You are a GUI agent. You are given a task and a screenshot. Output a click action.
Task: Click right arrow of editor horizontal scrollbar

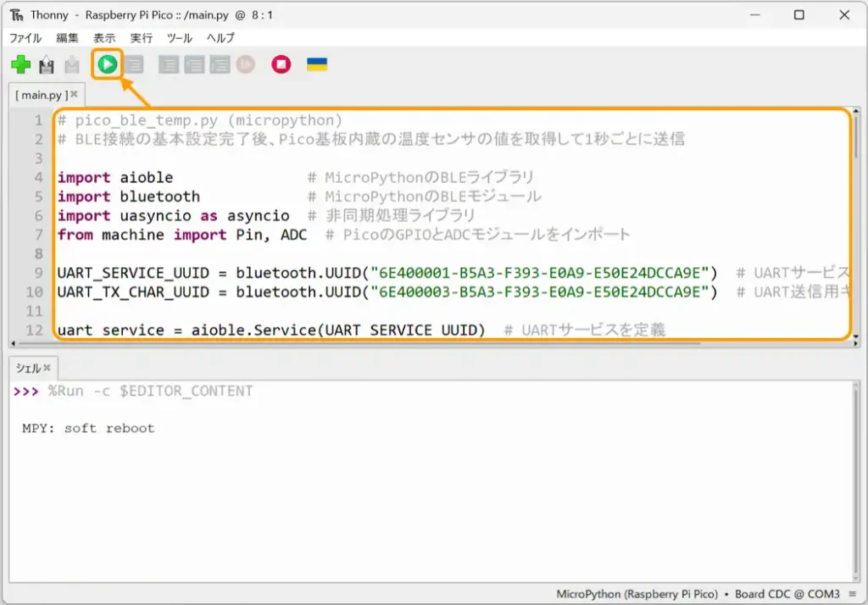855,343
